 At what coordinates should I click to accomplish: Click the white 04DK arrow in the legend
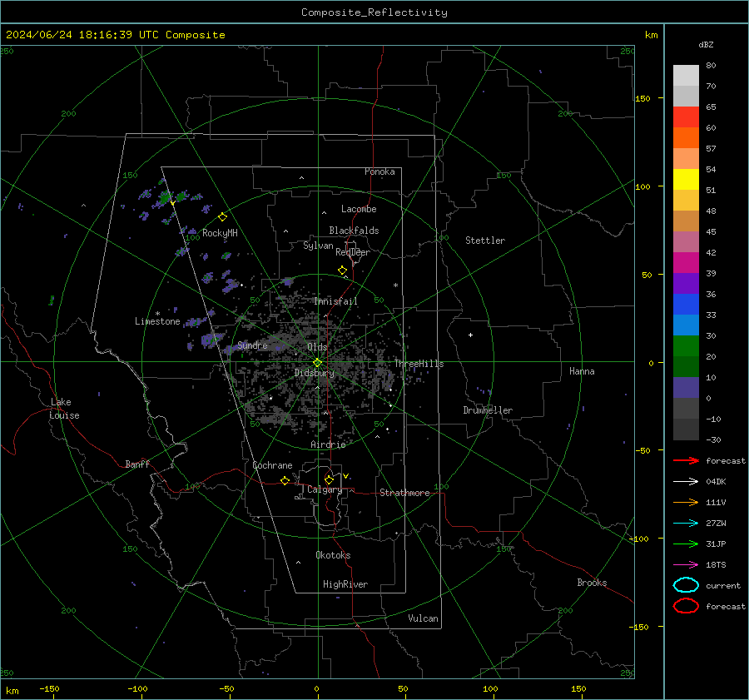click(x=686, y=481)
